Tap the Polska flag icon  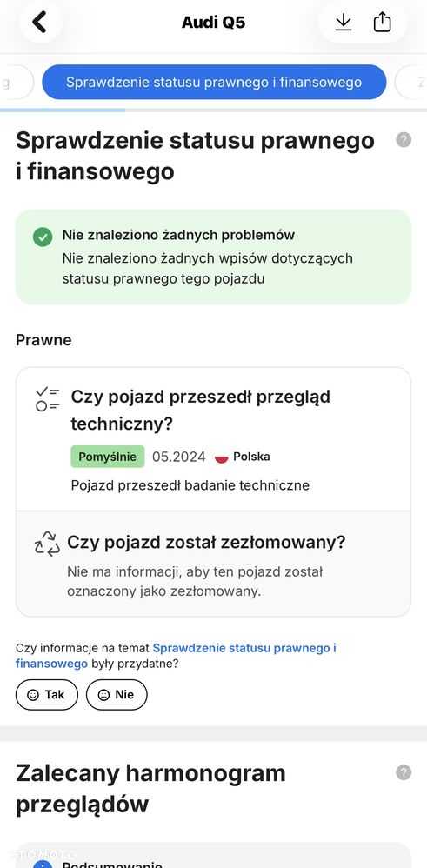[x=222, y=457]
